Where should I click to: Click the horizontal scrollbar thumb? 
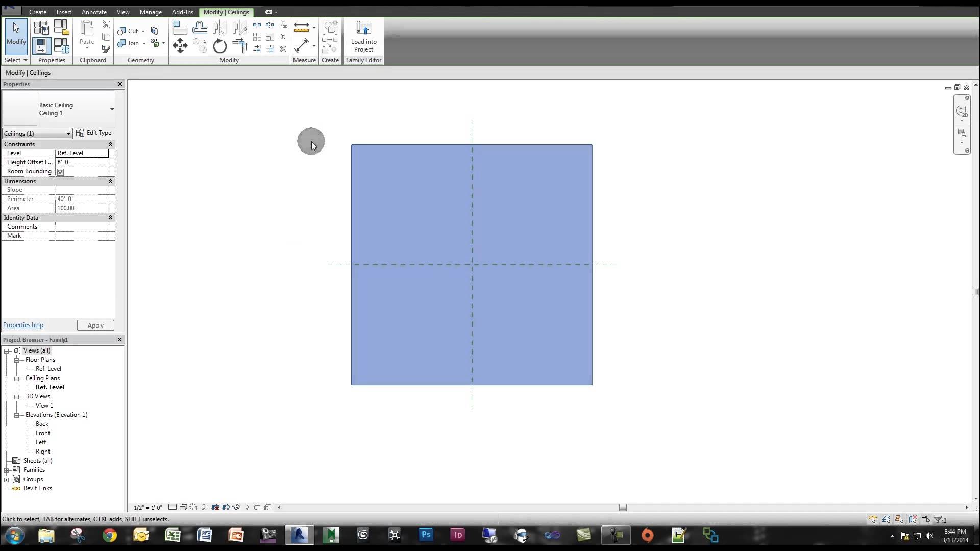click(623, 507)
